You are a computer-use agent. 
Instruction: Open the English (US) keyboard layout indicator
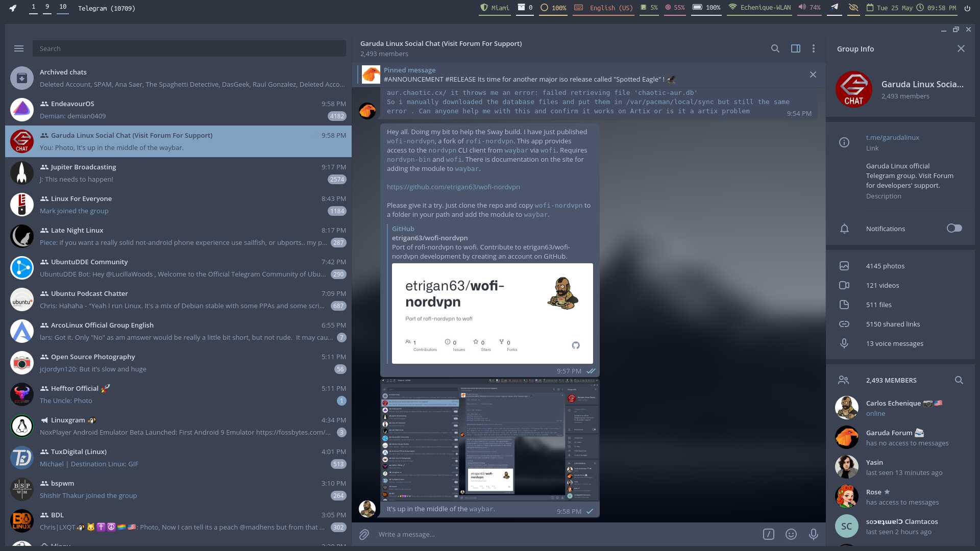tap(603, 8)
